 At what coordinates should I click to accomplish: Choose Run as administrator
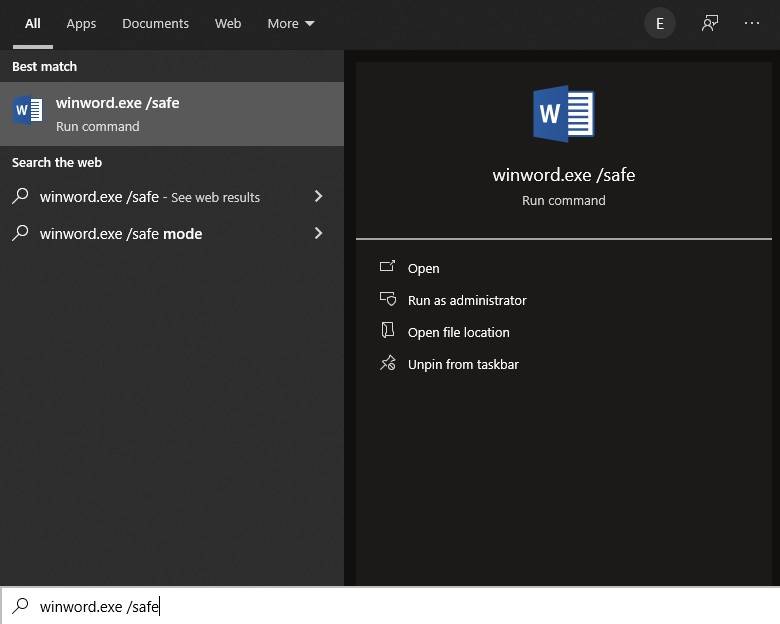coord(466,300)
